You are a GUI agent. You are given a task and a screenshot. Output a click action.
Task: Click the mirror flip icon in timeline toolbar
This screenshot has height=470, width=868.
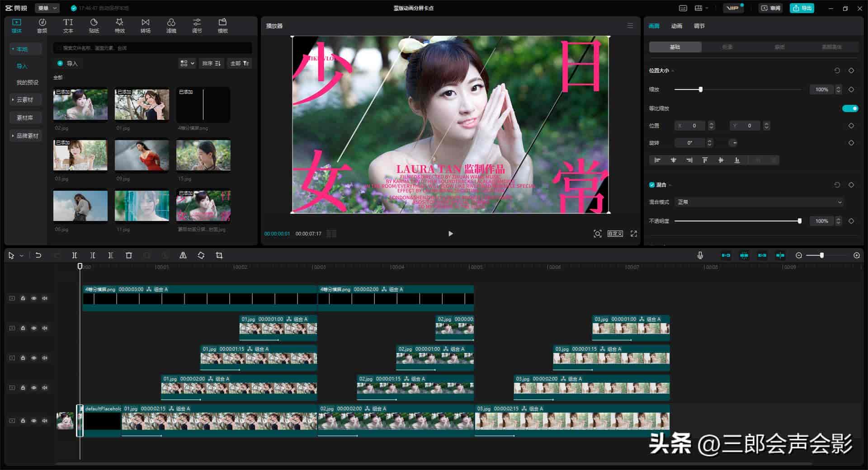click(183, 255)
